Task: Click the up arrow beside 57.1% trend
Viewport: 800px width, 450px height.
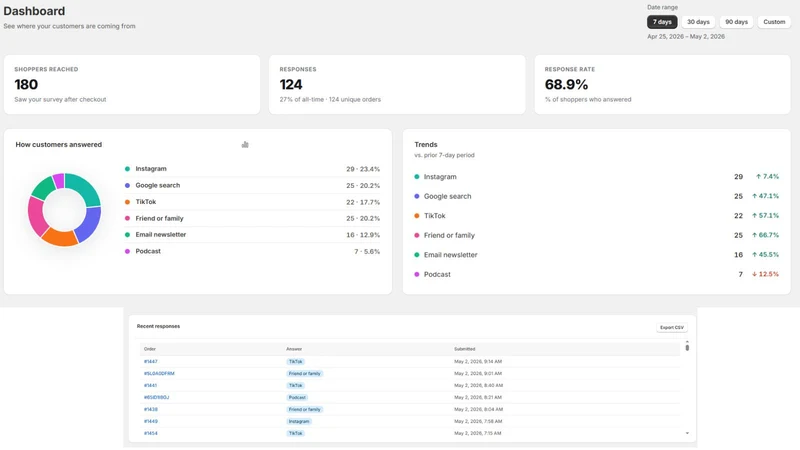Action: (x=755, y=216)
